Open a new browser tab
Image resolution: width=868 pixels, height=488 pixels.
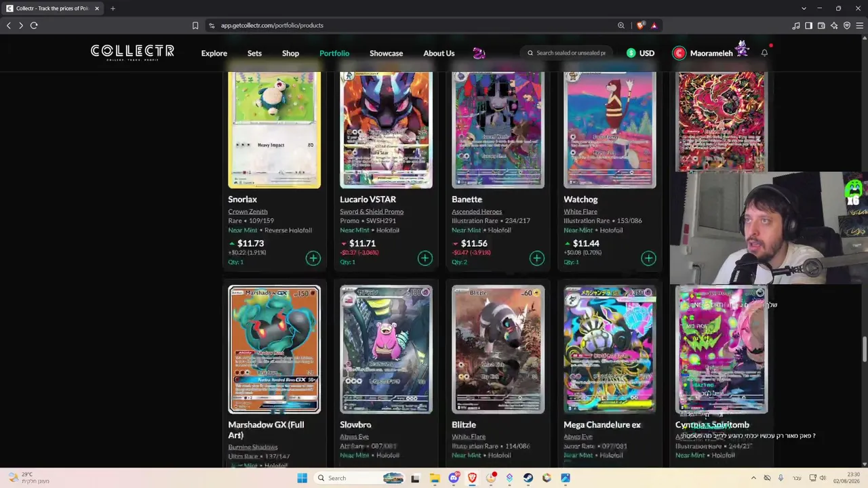point(113,8)
